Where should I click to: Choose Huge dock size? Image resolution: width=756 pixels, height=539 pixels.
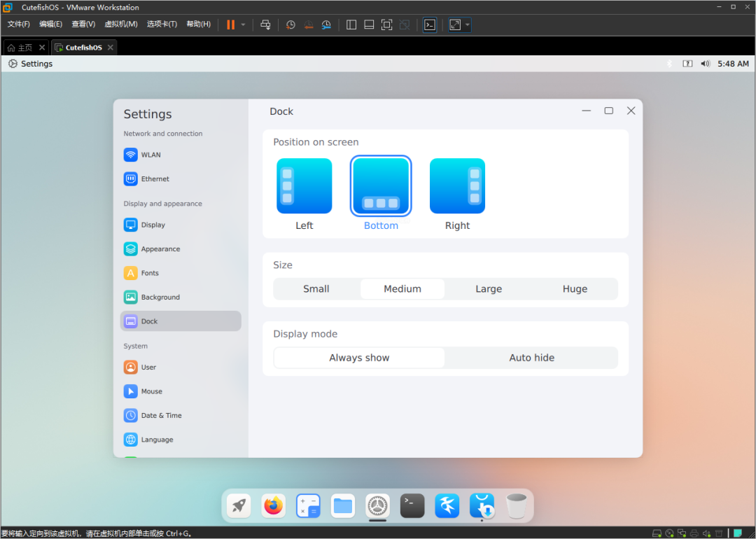coord(575,289)
